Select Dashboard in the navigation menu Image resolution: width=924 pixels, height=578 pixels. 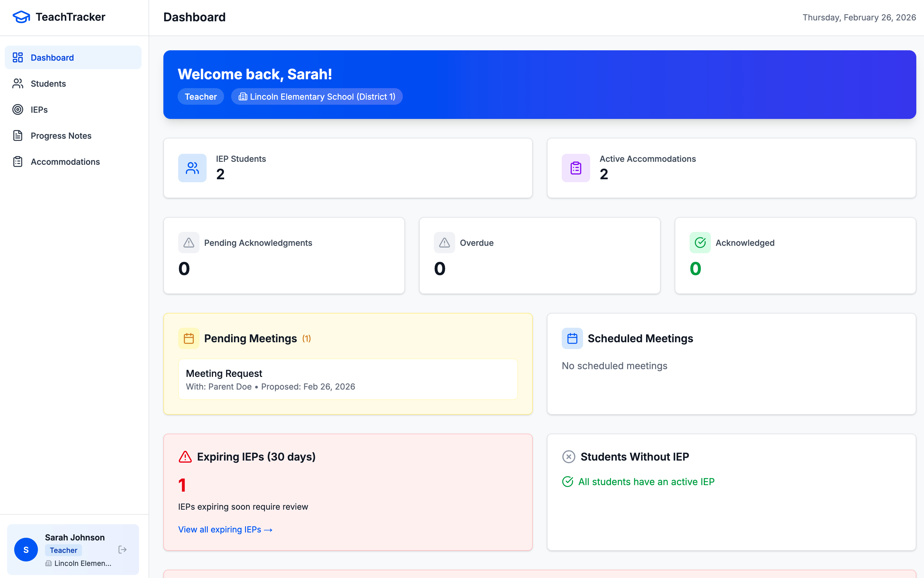(x=52, y=57)
